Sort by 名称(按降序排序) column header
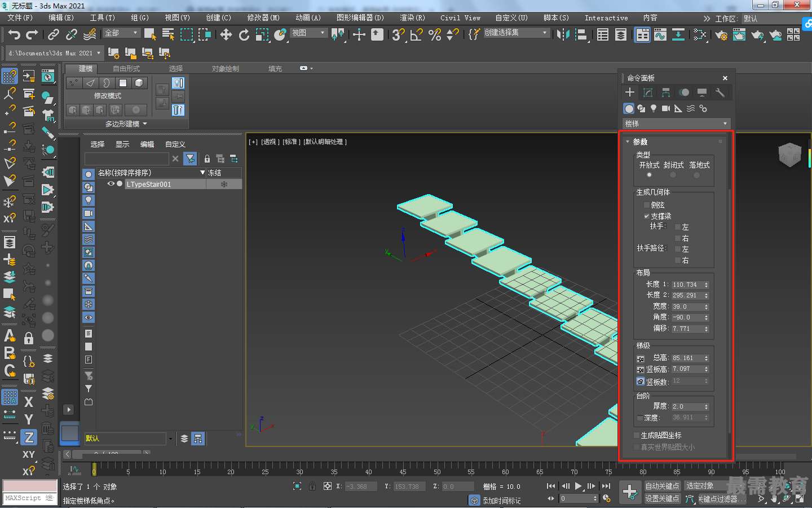Image resolution: width=812 pixels, height=508 pixels. [x=151, y=173]
